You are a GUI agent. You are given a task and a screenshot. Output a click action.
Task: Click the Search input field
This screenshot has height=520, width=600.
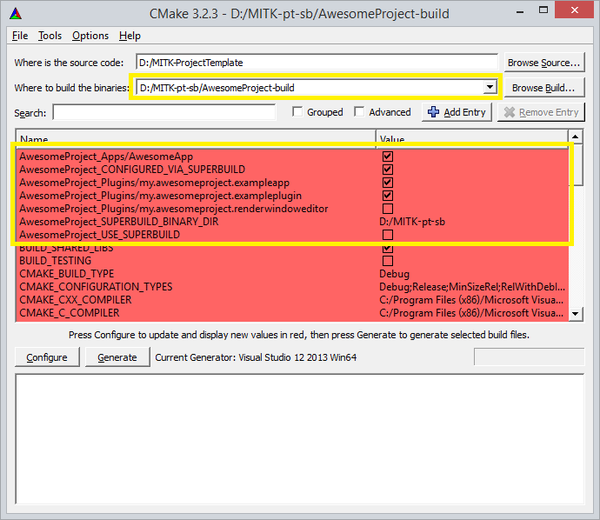pyautogui.click(x=165, y=113)
